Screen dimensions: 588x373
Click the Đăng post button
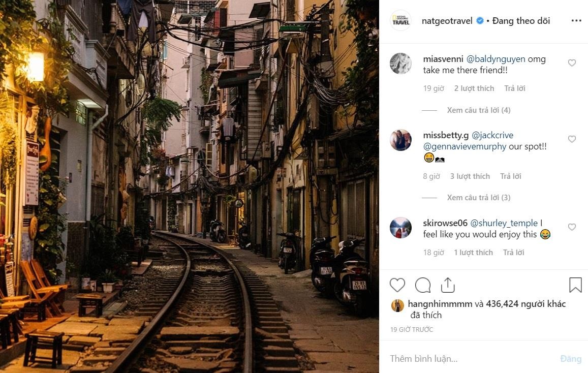pyautogui.click(x=570, y=359)
